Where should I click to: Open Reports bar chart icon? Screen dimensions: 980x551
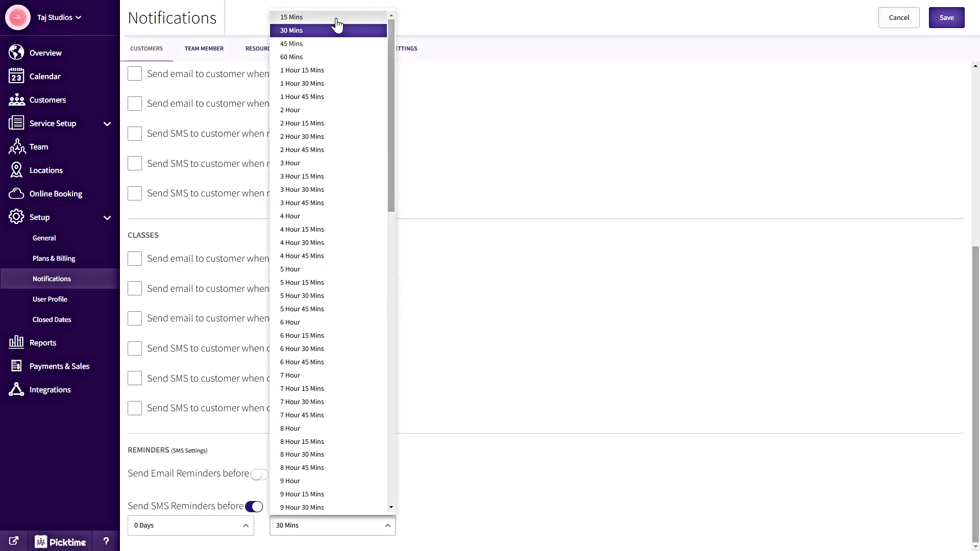tap(16, 342)
